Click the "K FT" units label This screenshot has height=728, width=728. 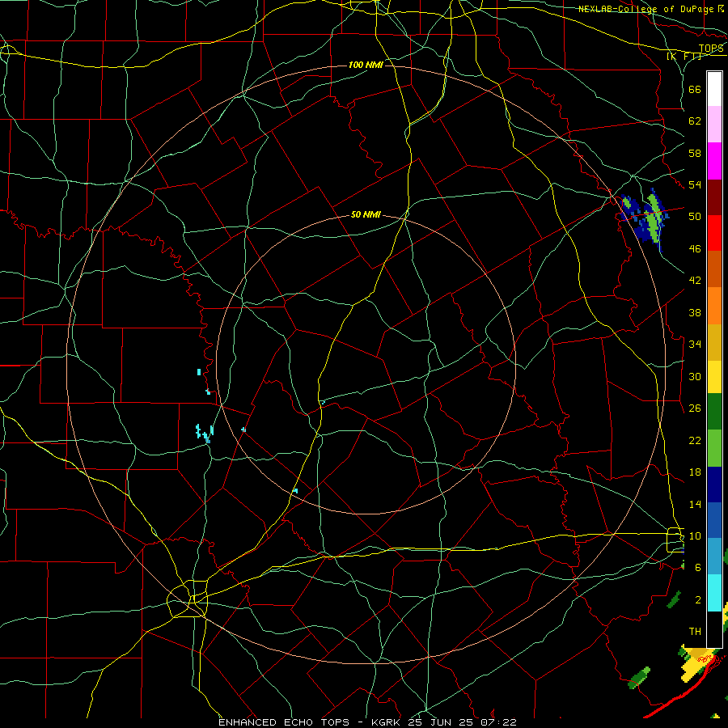point(684,57)
